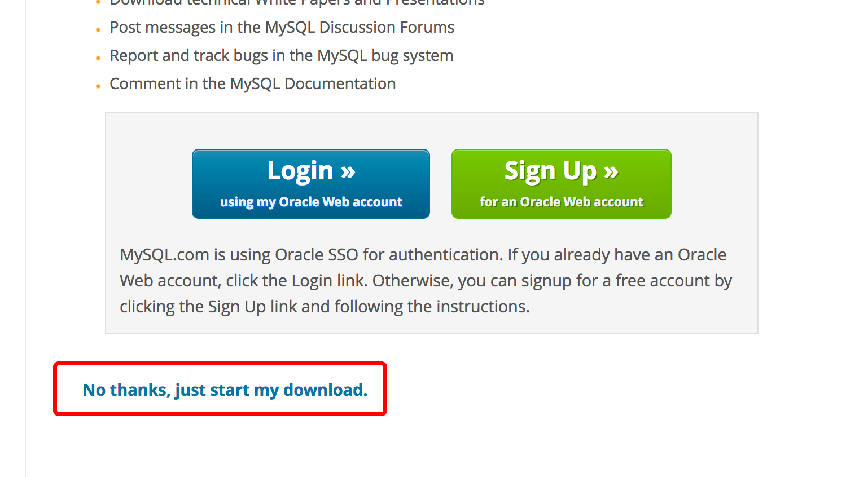Click the cut-off "White Papers" line at top
Viewport: 868px width, 477px height.
297,3
